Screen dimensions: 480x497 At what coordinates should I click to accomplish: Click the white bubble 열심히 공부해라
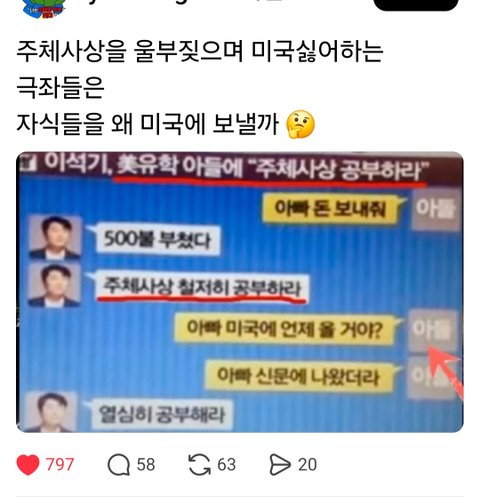tap(162, 415)
